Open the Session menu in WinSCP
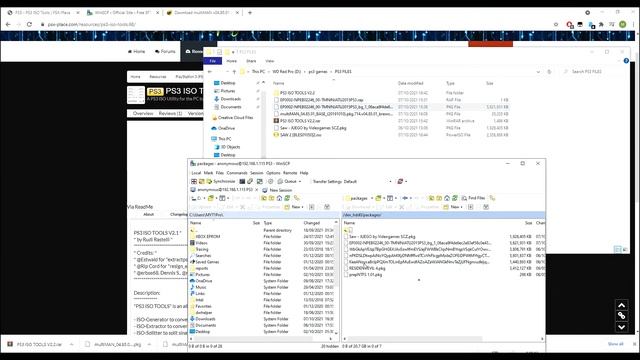The image size is (640, 360). [256, 173]
